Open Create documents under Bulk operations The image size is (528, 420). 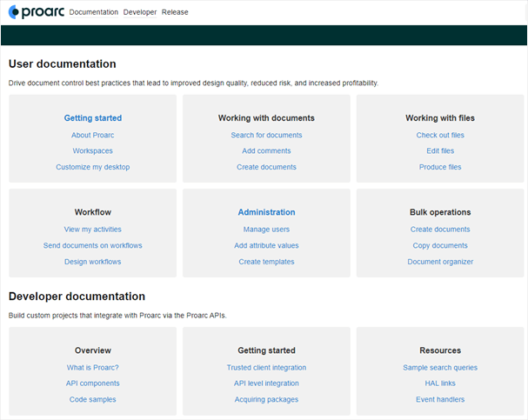pyautogui.click(x=440, y=230)
